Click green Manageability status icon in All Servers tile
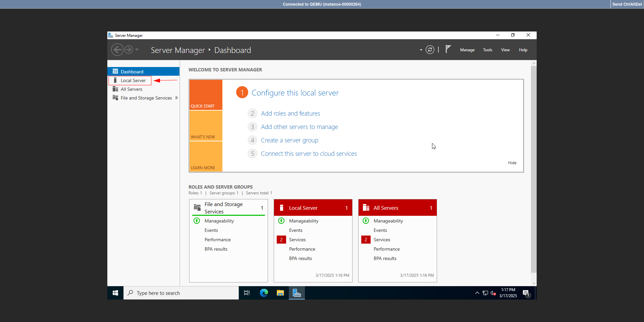Screen dimensions: 644x322 [366, 221]
